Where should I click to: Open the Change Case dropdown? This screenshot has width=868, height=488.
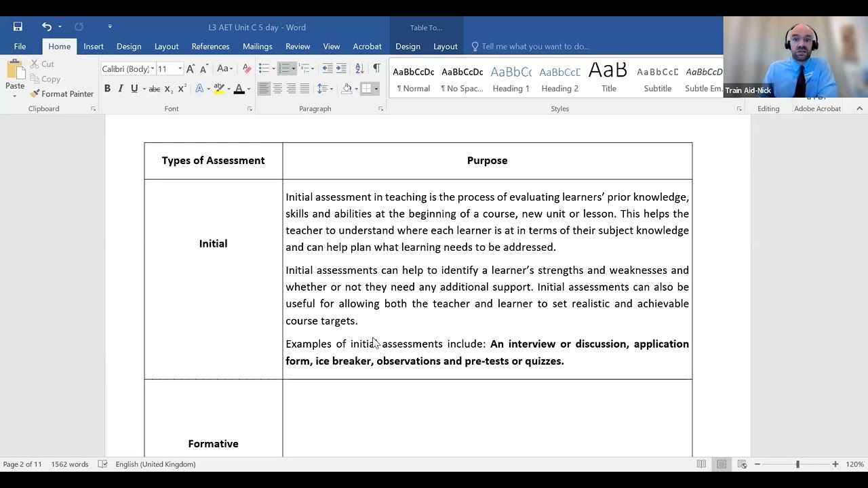coord(224,68)
